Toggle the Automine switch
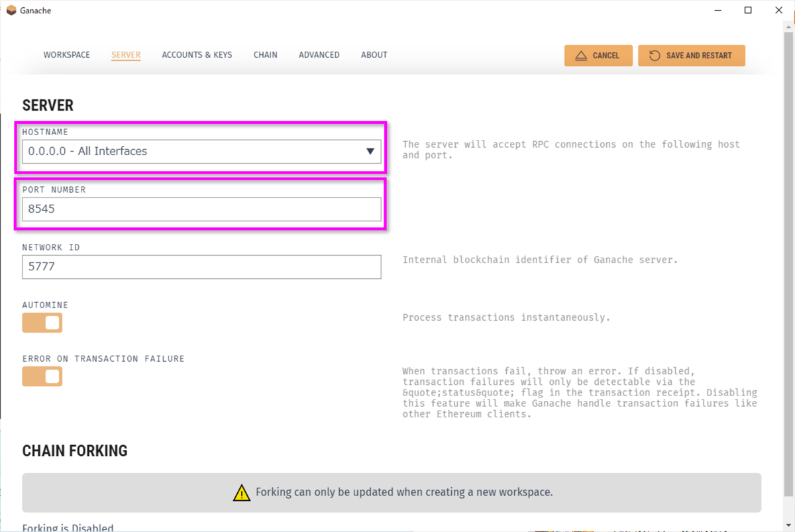This screenshot has height=532, width=795. (x=42, y=323)
